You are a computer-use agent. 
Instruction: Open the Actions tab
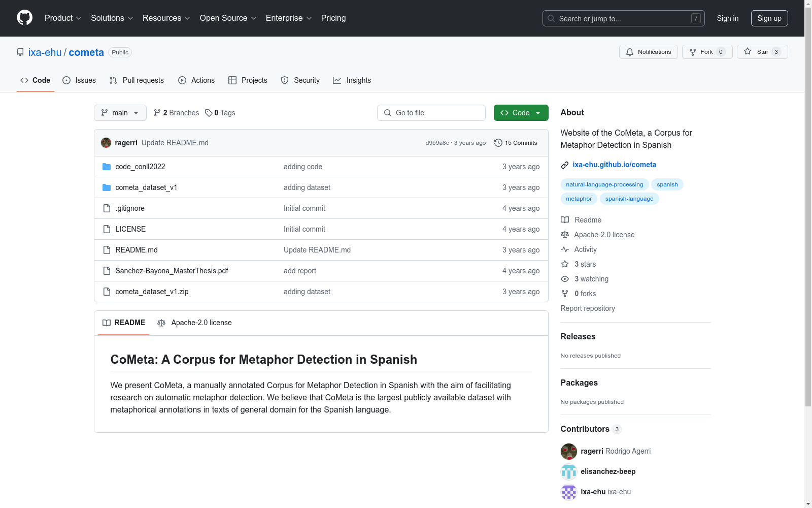click(x=196, y=80)
